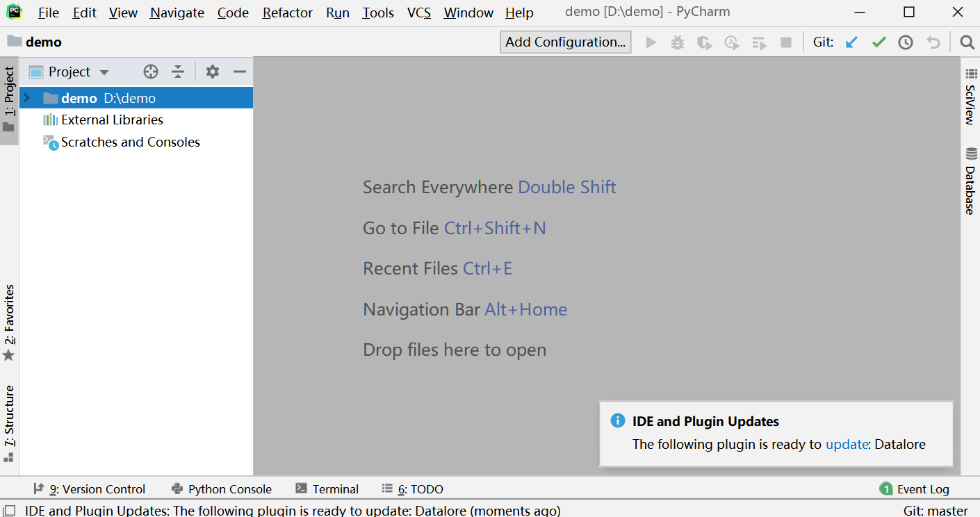Open the VCS menu

pyautogui.click(x=419, y=13)
